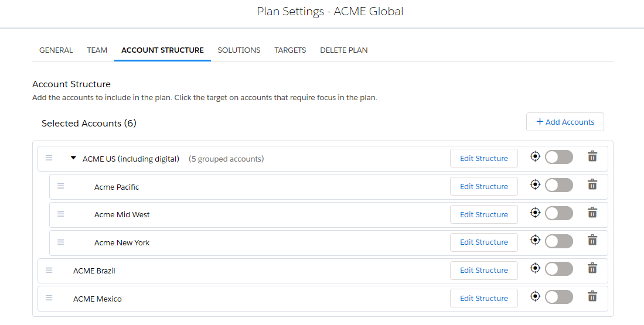Viewport: 644px width, 325px height.
Task: Grab drag handle icon beside ACME Mexico
Action: coord(49,298)
